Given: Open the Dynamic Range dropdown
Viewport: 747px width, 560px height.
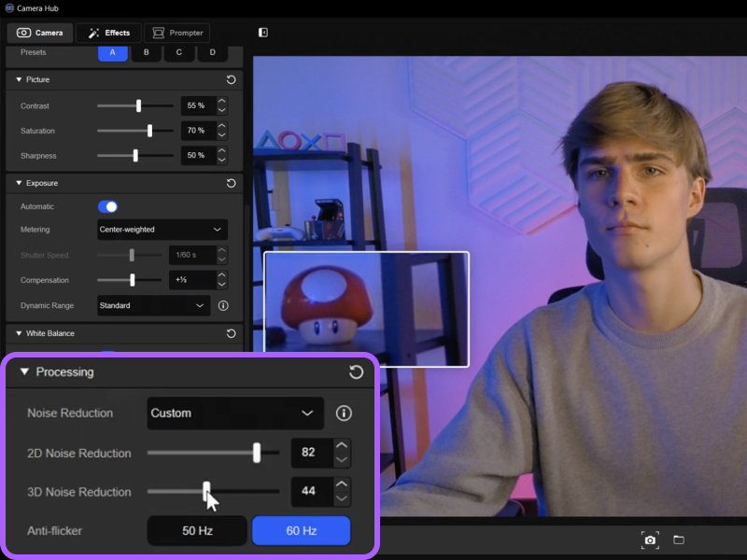Looking at the screenshot, I should coord(153,306).
